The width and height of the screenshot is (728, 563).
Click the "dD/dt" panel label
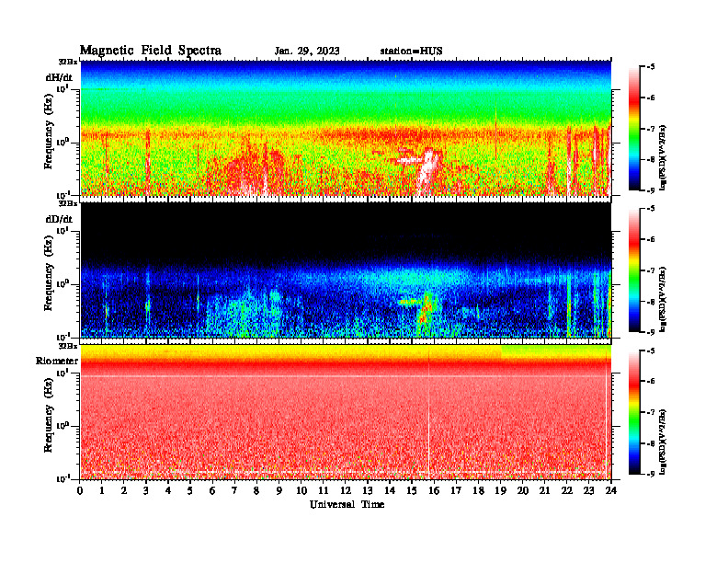coord(59,219)
